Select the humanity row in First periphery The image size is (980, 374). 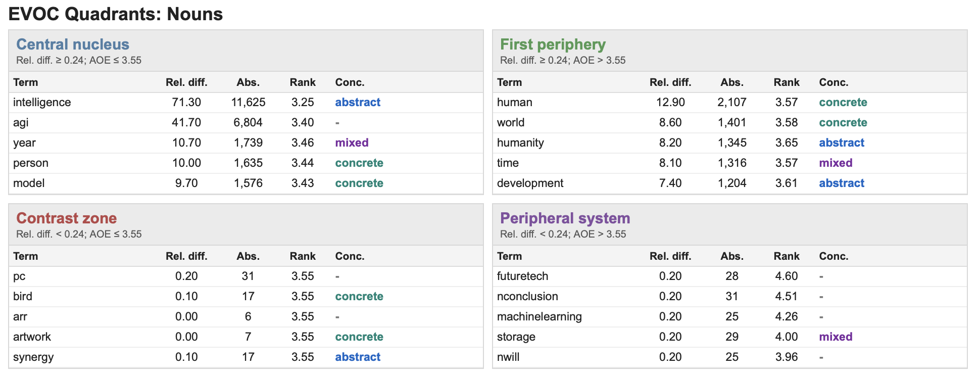click(730, 143)
